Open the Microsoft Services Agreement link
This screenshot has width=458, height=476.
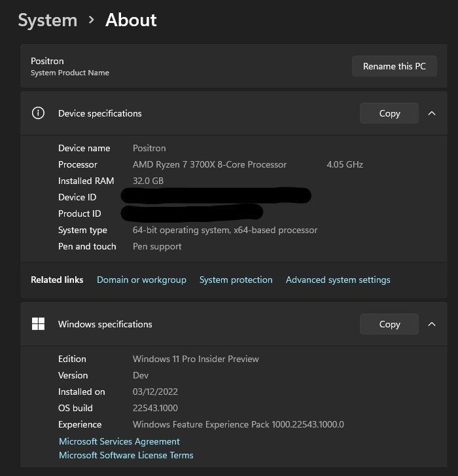coord(119,442)
